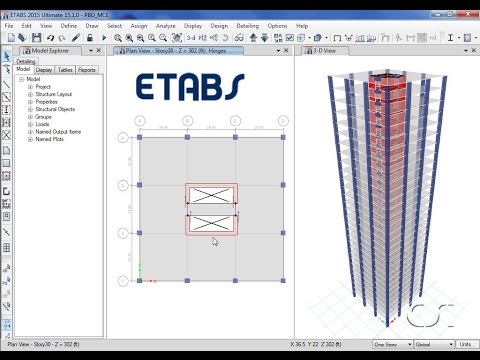Open Model Explorer panel options arrow
480x360 pixels.
pos(91,51)
